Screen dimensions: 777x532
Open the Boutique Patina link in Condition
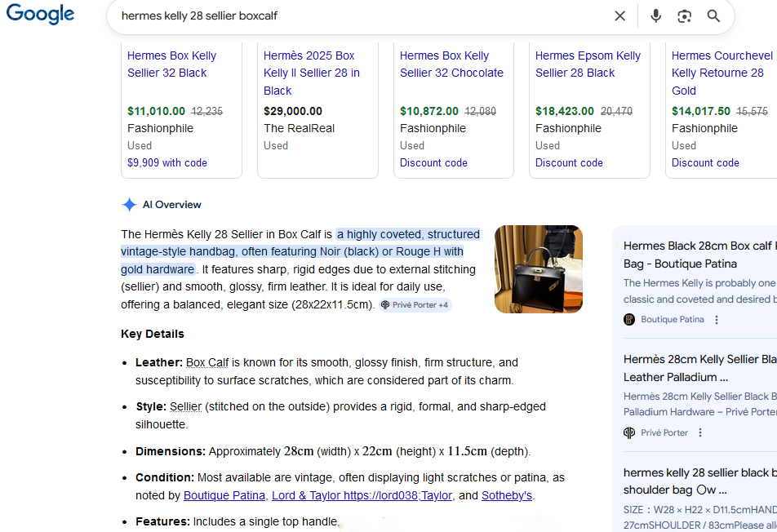coord(224,495)
